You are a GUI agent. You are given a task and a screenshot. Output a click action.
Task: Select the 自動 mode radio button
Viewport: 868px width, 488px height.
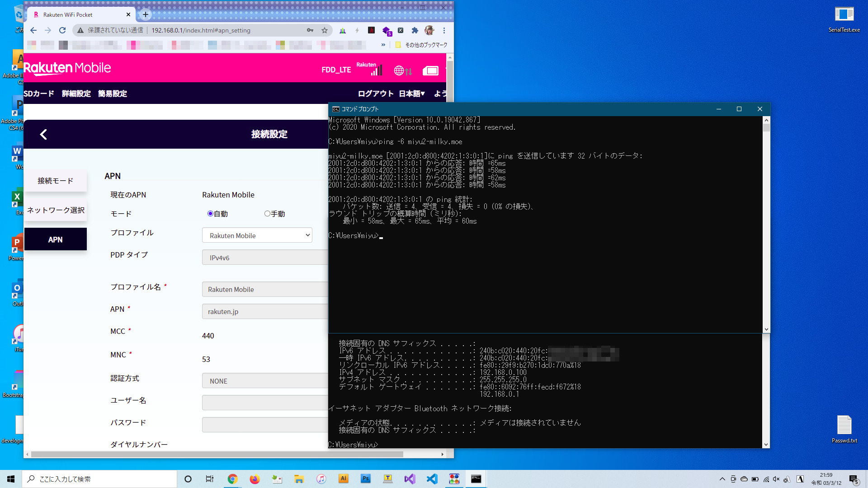click(210, 214)
